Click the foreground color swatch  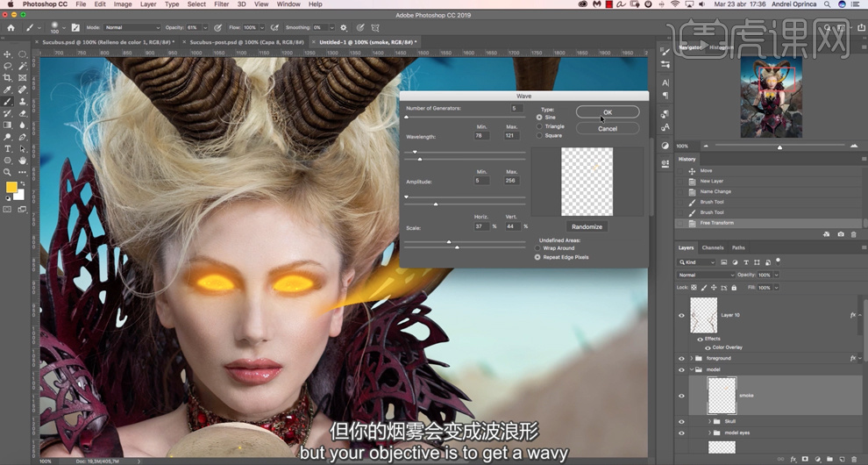point(11,187)
